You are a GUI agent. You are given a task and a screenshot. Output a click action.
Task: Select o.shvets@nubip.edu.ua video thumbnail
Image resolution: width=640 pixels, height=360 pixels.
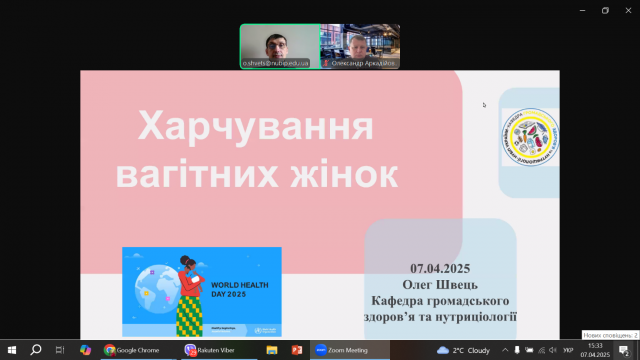[x=280, y=46]
